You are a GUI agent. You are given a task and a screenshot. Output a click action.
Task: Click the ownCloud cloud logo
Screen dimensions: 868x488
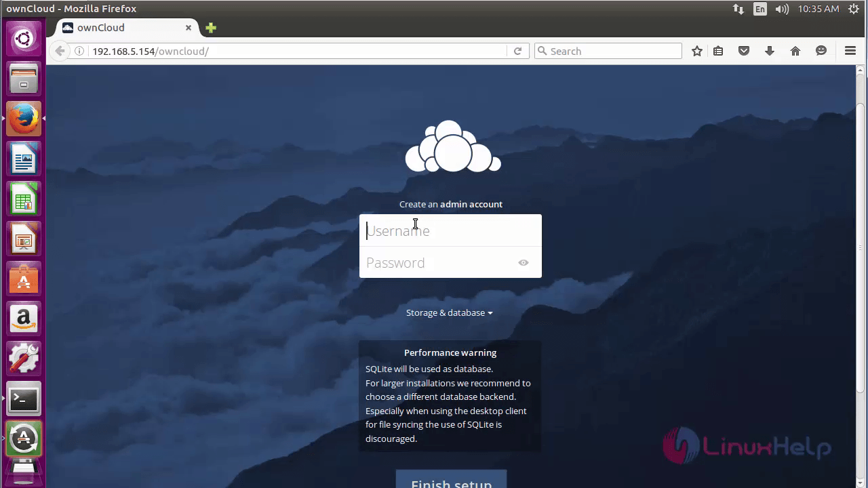(x=453, y=147)
